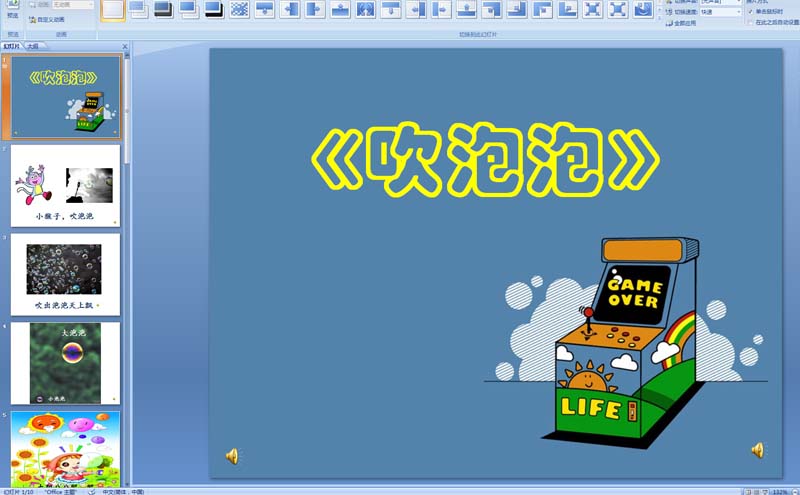800x495 pixels.
Task: Apply the last transition in the gallery row
Action: 643,9
